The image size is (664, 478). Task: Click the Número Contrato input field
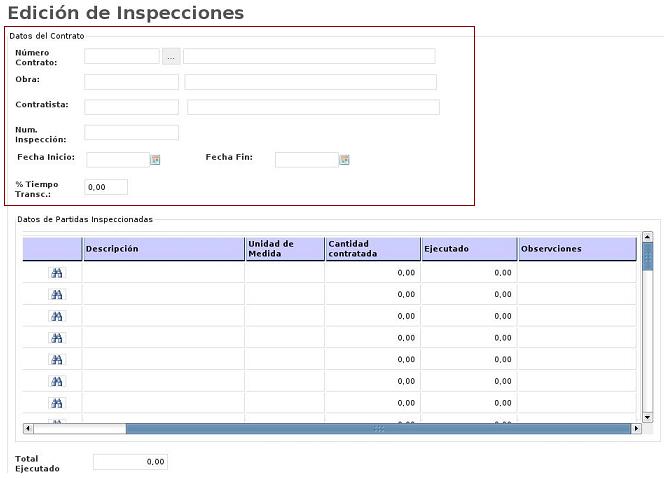(x=122, y=57)
